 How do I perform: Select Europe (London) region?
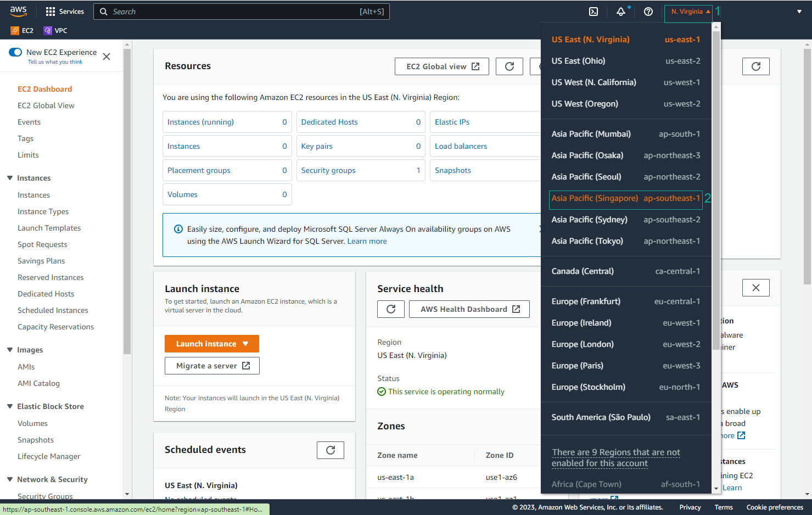(x=626, y=344)
